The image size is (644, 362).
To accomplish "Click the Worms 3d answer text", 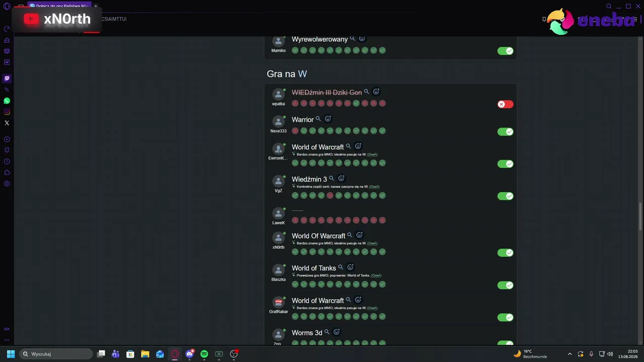I will coord(307,333).
